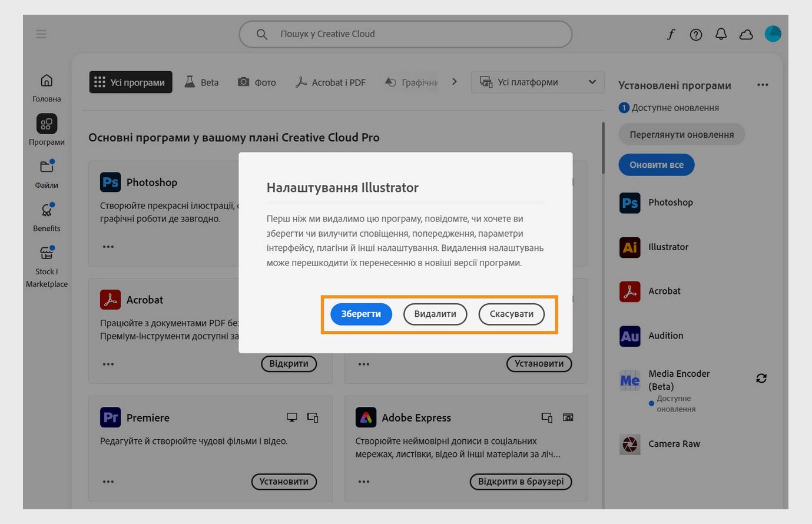Image resolution: width=812 pixels, height=524 pixels.
Task: Click the Налаштування Illustrator dialog title
Action: [343, 188]
